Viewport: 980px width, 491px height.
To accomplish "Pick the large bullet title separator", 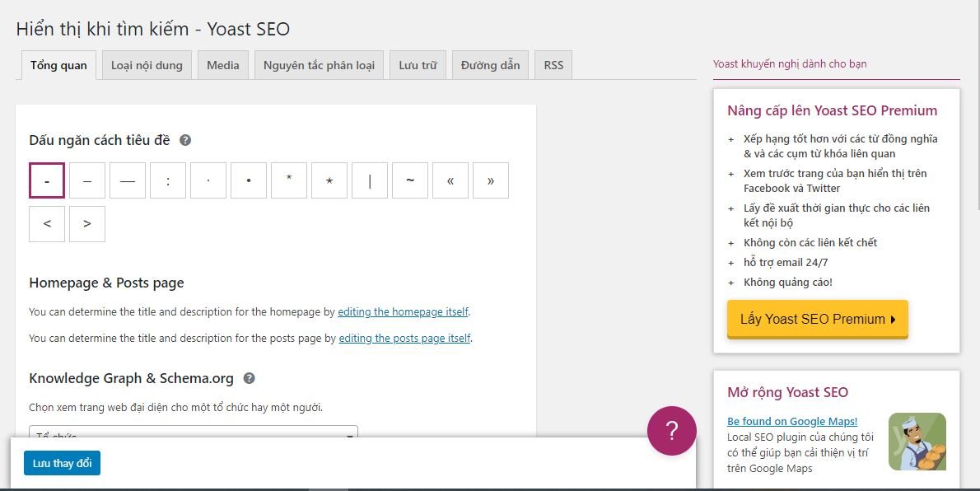I will tap(249, 180).
